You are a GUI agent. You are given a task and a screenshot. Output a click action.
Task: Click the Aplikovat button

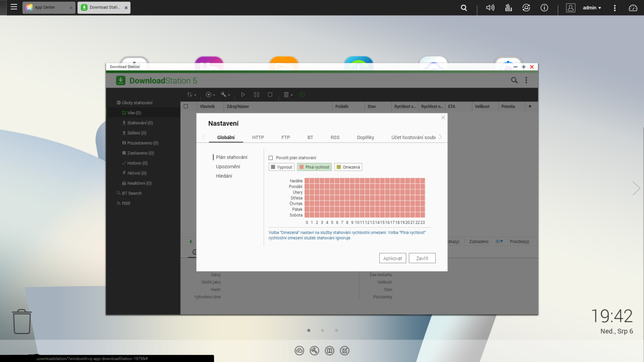click(393, 258)
